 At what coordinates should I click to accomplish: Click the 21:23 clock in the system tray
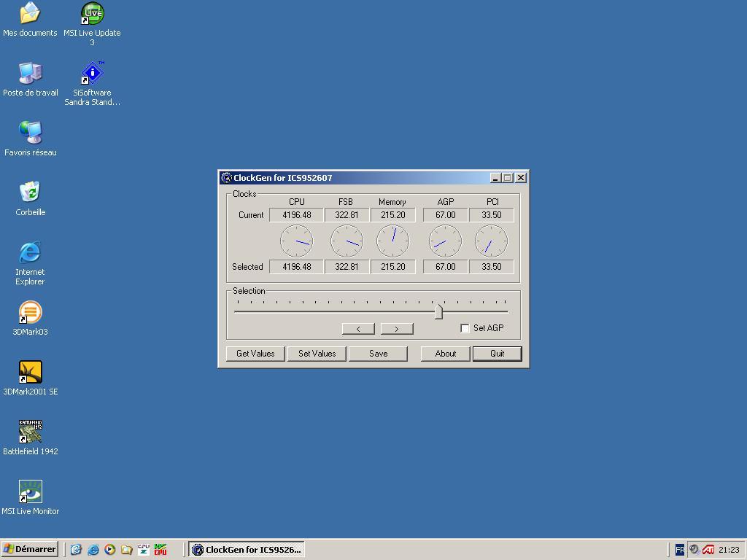(x=729, y=550)
